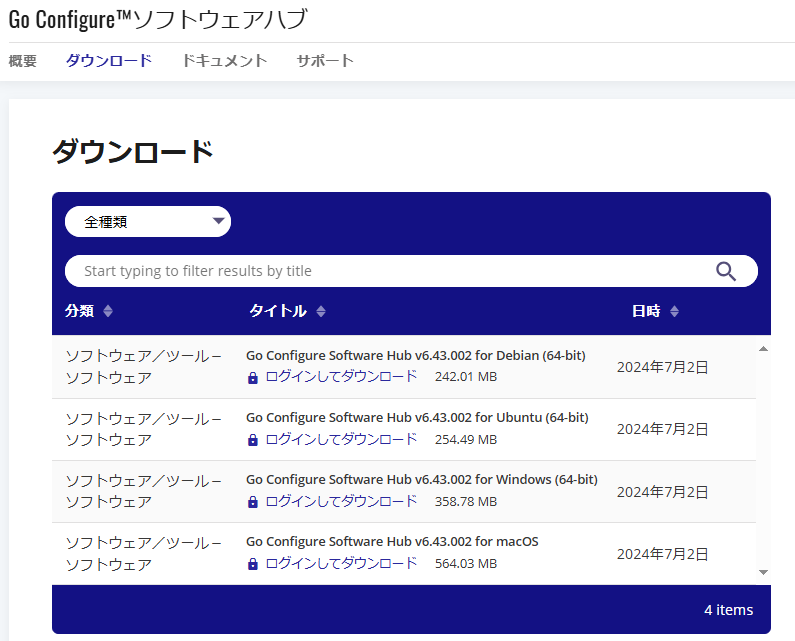Click ログインしてダウンロード link for Windows
Screen dimensions: 795x641
341,501
